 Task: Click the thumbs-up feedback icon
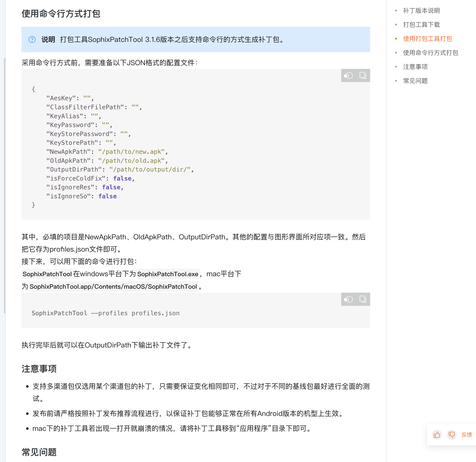coord(437,435)
